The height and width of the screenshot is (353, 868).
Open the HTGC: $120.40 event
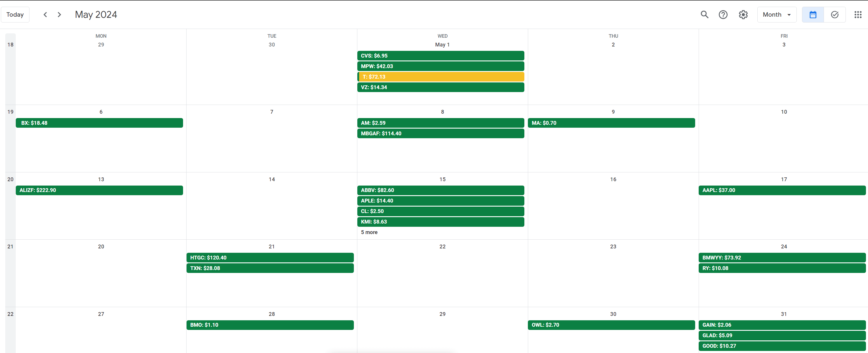click(x=269, y=257)
